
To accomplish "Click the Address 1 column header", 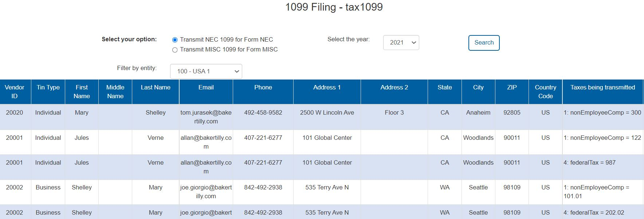I will click(x=327, y=88).
